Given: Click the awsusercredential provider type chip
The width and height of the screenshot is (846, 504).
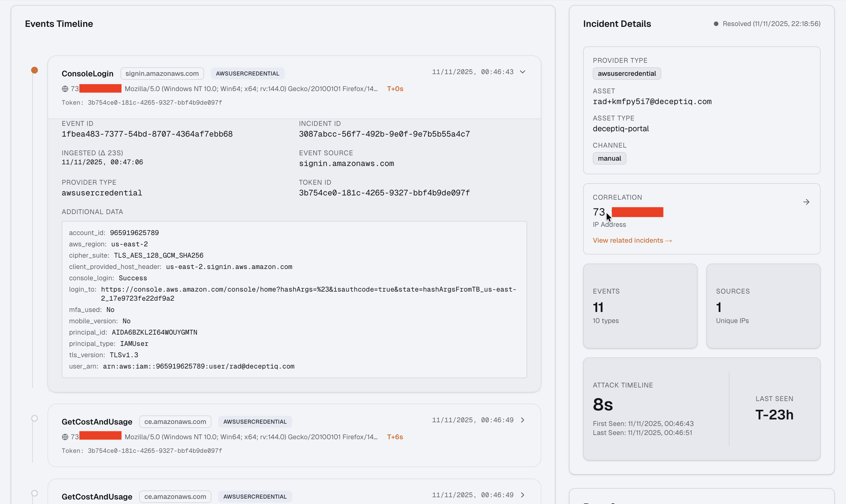Looking at the screenshot, I should click(x=626, y=74).
